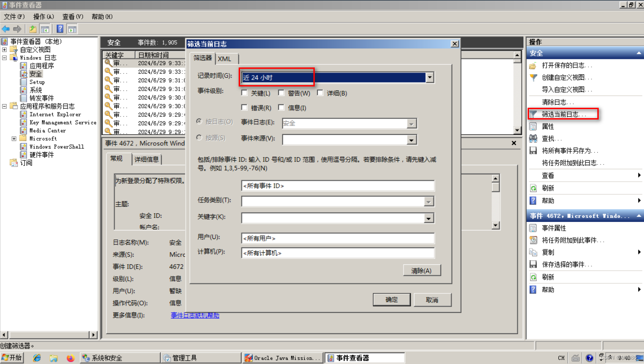
Task: Click the 开始 Start button
Action: pos(12,358)
